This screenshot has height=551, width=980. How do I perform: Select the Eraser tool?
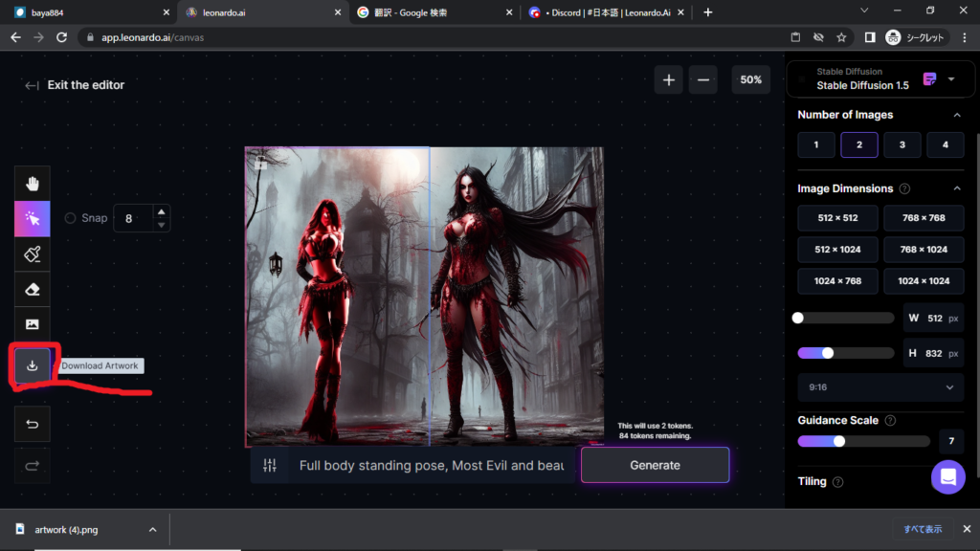point(33,289)
